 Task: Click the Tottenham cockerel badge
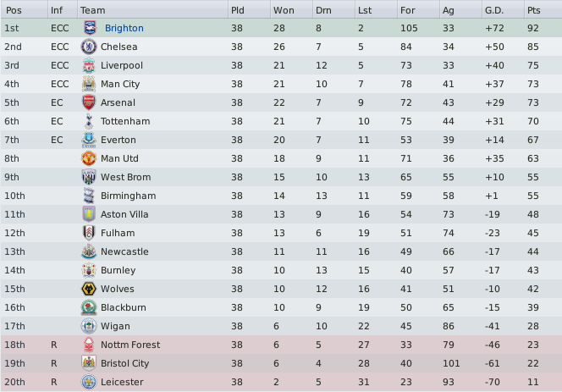tap(89, 121)
